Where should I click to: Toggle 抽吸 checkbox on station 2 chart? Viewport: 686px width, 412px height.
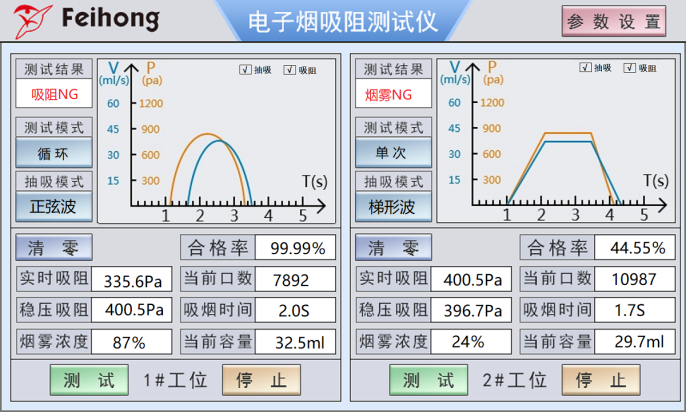585,68
